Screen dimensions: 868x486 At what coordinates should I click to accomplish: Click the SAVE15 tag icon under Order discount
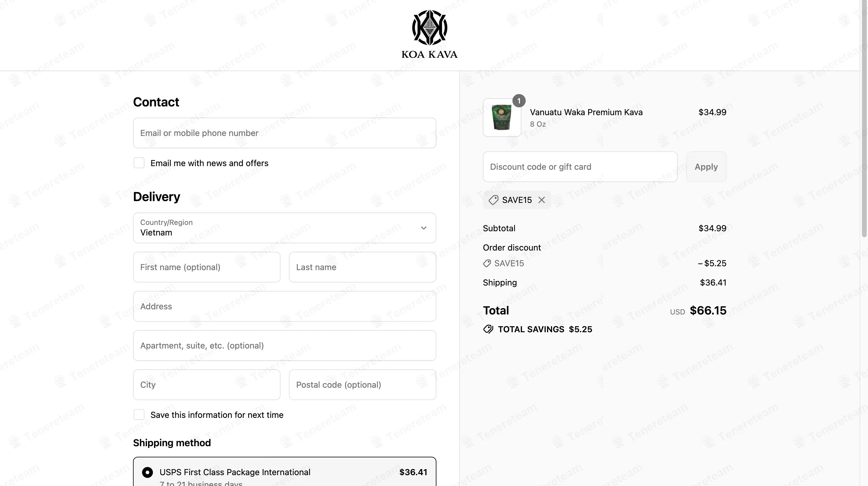point(487,264)
